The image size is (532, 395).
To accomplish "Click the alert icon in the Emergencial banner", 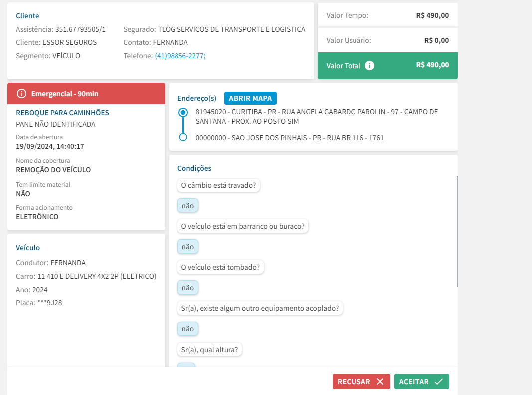I will (x=21, y=94).
